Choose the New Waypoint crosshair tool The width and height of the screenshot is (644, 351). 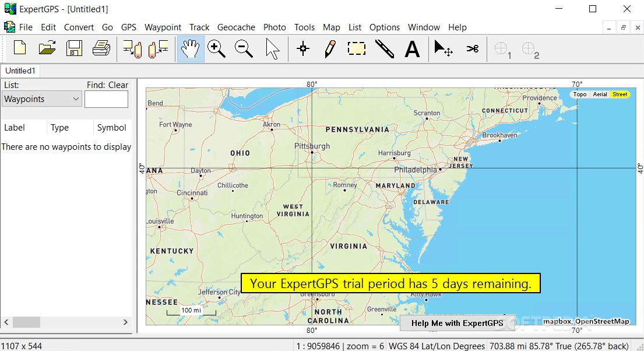(x=302, y=49)
